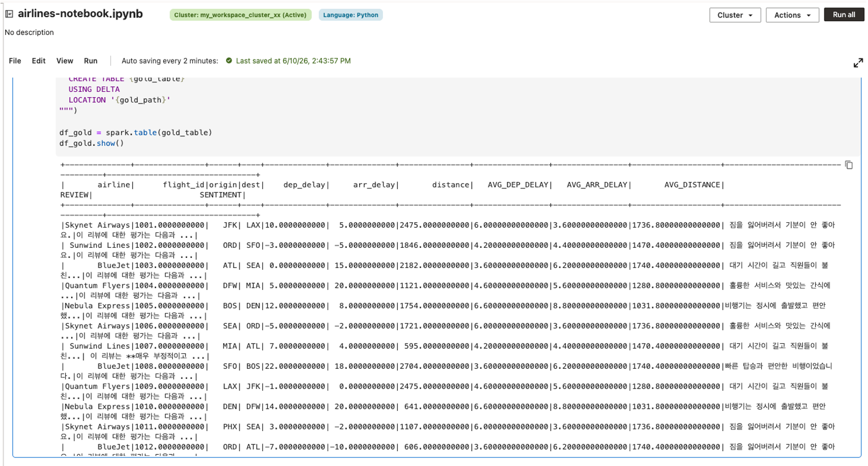This screenshot has height=466, width=868.
Task: Click the my_workspace_cluster_xx Active badge
Action: [x=240, y=15]
